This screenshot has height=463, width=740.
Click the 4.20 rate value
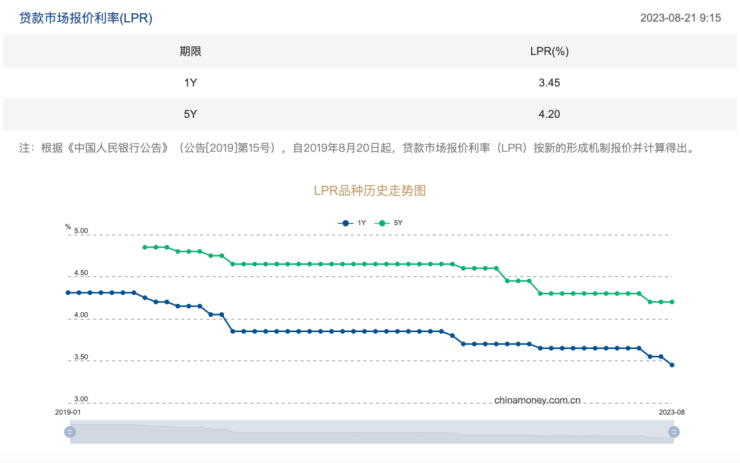click(549, 114)
